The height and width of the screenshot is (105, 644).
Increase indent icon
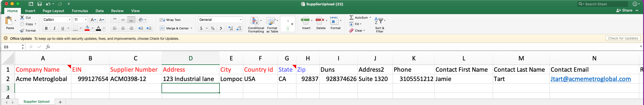coord(149,28)
